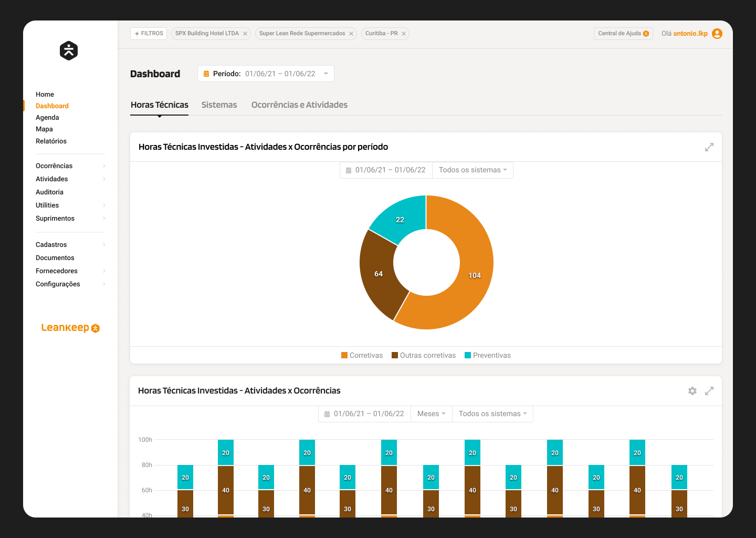Open the Ocorrências e Atividades tab
Image resolution: width=756 pixels, height=538 pixels.
[299, 105]
